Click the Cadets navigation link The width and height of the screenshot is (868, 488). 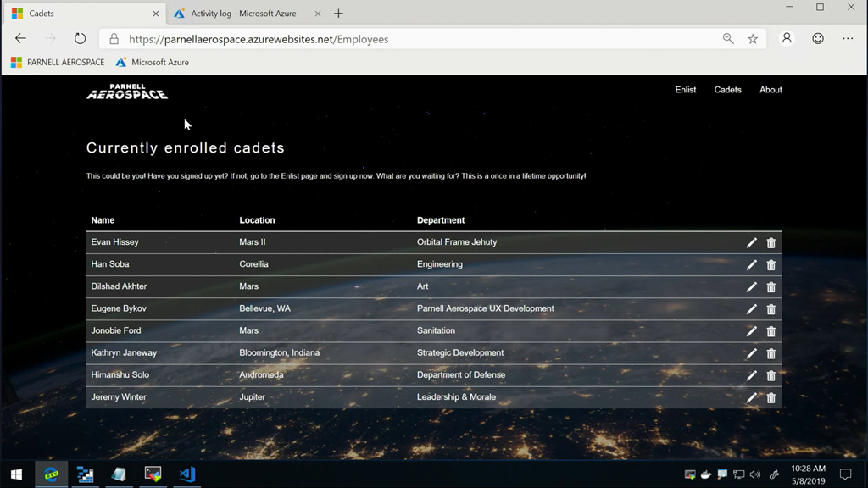(727, 90)
